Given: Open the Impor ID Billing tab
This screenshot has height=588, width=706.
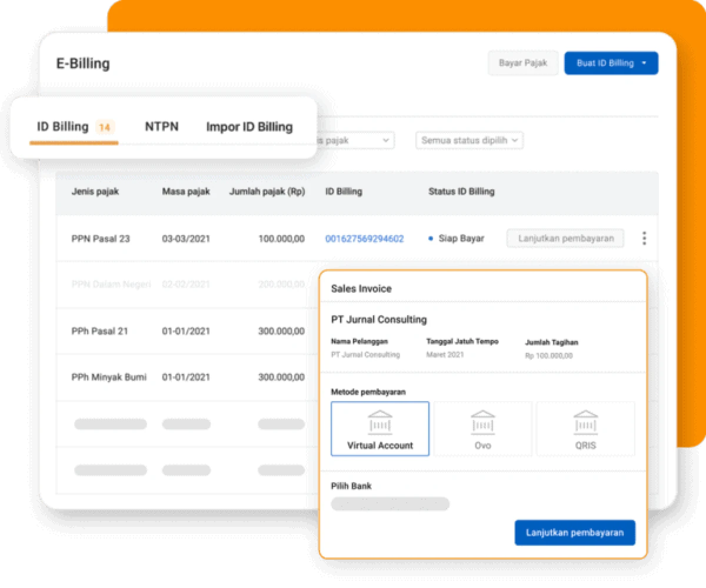Looking at the screenshot, I should coord(249,127).
